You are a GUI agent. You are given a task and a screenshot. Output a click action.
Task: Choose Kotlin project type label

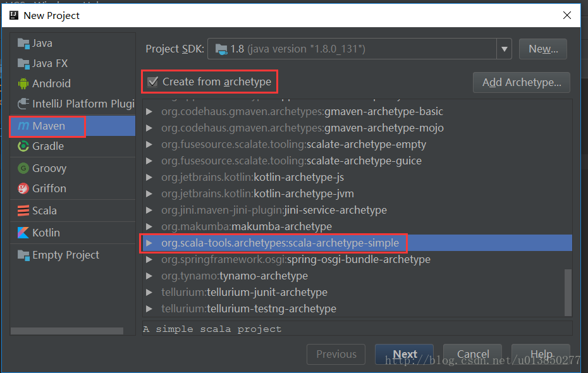(x=46, y=233)
